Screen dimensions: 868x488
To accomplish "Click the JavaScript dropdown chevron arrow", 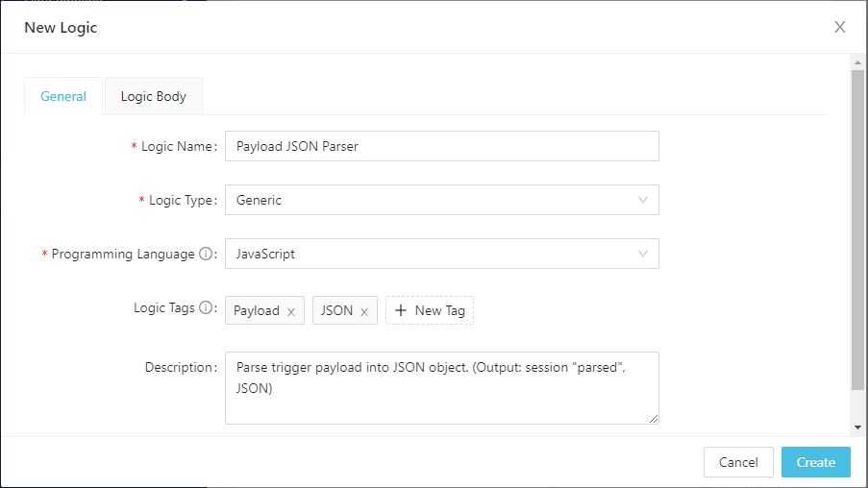I will tap(643, 254).
